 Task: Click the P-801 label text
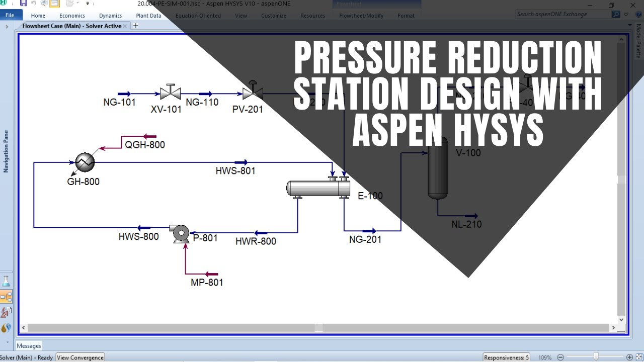205,238
